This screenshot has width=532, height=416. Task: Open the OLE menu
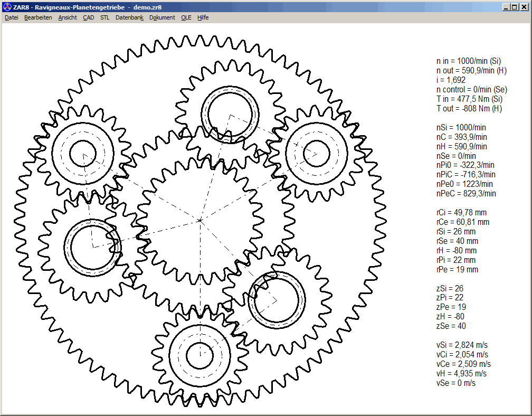coord(186,17)
